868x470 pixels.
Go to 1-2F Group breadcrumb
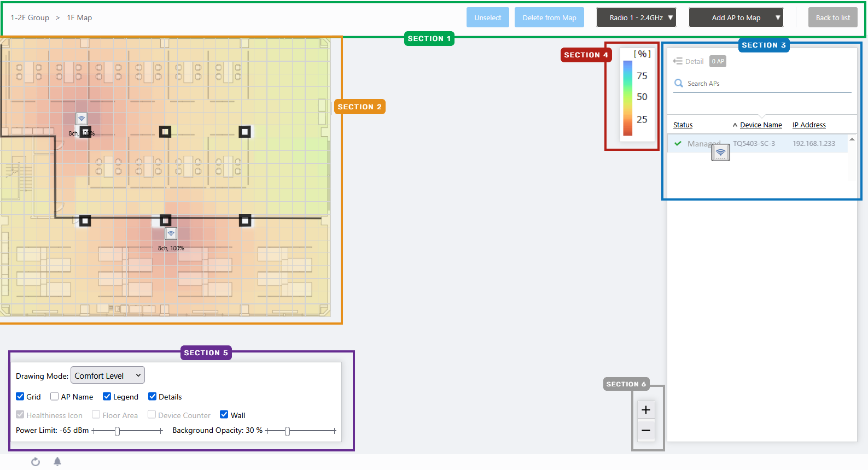tap(30, 17)
